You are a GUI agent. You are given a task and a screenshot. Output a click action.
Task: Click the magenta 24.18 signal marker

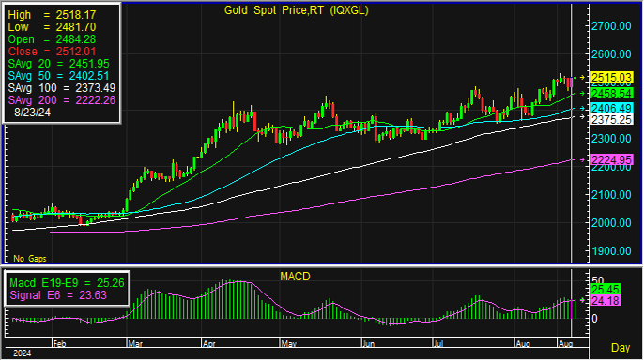pyautogui.click(x=606, y=301)
